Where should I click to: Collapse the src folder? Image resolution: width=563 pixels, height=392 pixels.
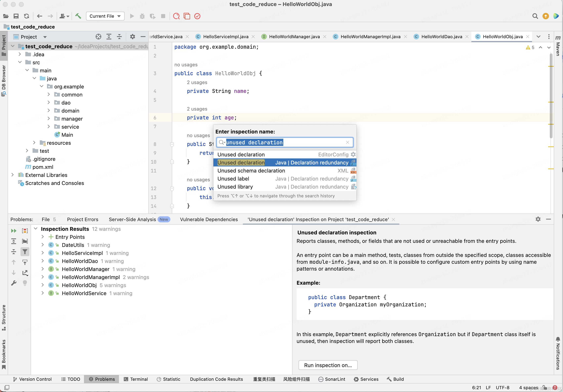point(20,62)
